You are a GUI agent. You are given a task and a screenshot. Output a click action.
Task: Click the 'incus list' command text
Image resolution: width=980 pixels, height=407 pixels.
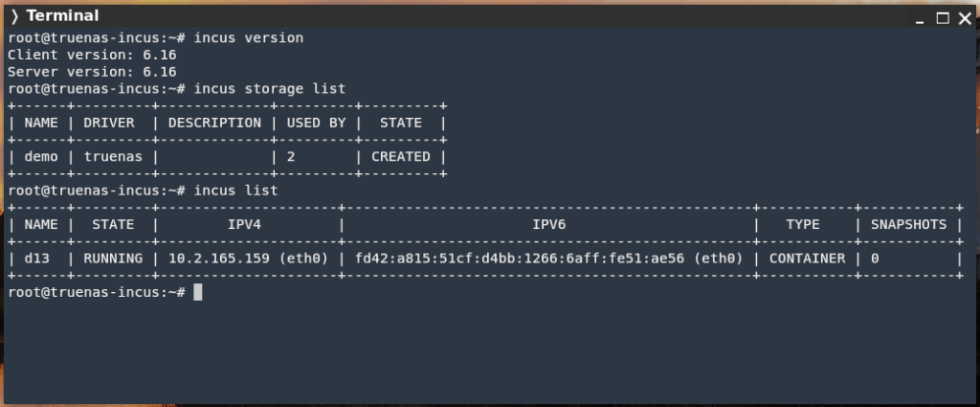(235, 191)
